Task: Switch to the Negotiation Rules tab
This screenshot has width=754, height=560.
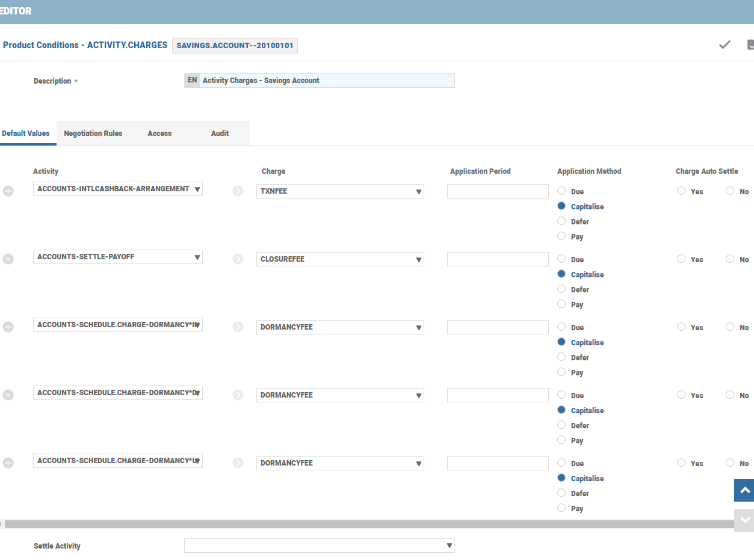Action: pyautogui.click(x=93, y=134)
